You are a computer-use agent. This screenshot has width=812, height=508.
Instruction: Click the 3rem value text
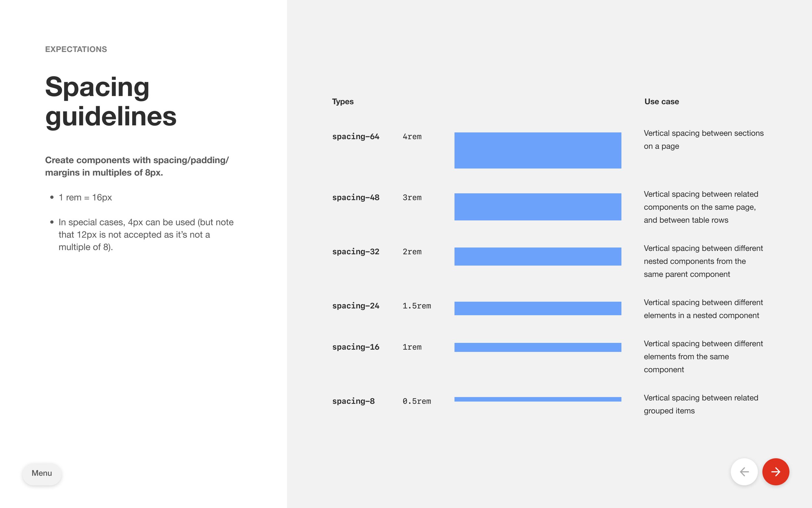click(x=412, y=198)
